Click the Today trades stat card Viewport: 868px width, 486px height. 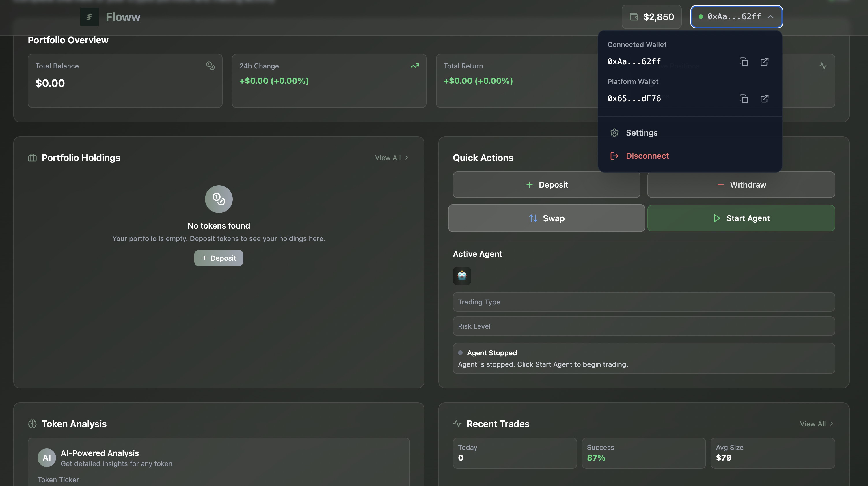[x=515, y=453]
